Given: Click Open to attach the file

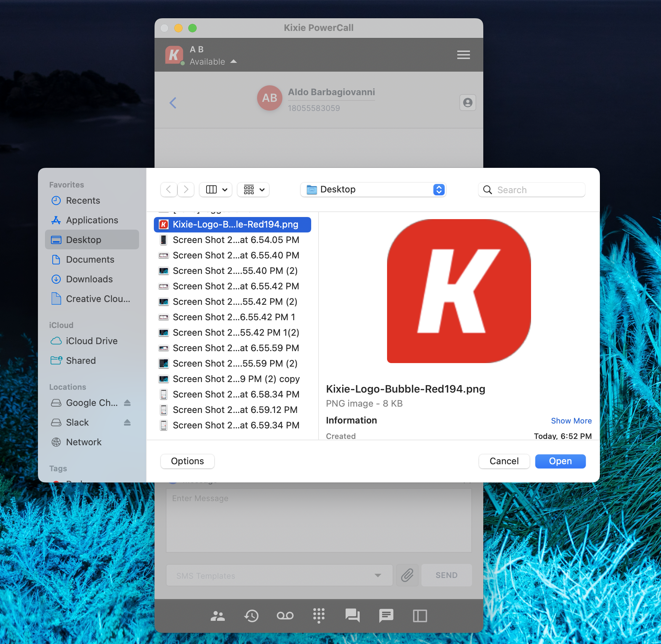Looking at the screenshot, I should coord(560,461).
